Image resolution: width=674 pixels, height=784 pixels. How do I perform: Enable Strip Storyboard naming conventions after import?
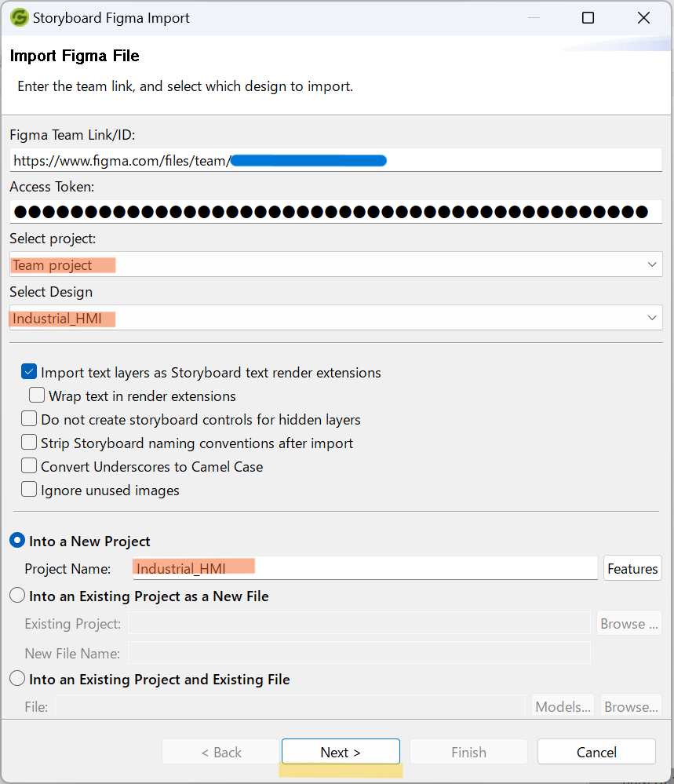tap(29, 443)
